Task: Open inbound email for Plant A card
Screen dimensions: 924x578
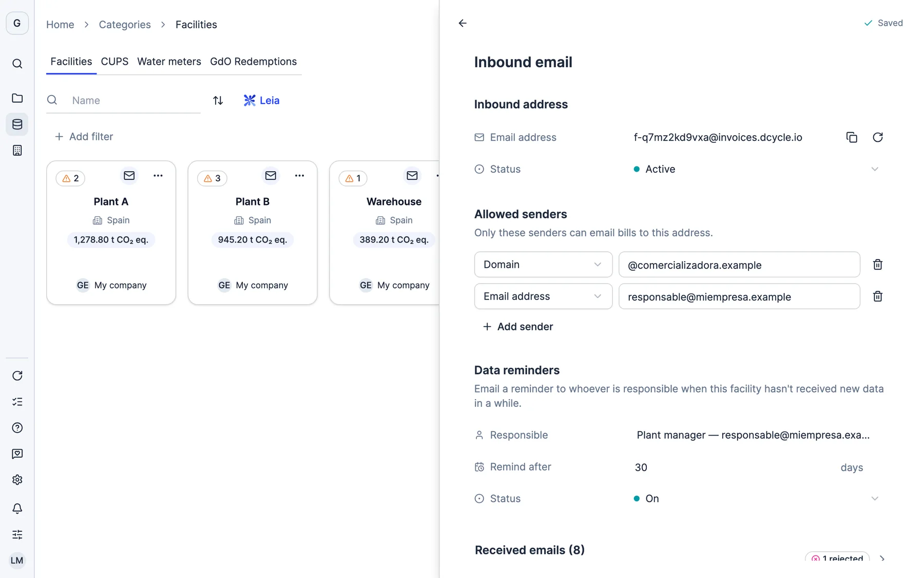Action: pyautogui.click(x=129, y=176)
